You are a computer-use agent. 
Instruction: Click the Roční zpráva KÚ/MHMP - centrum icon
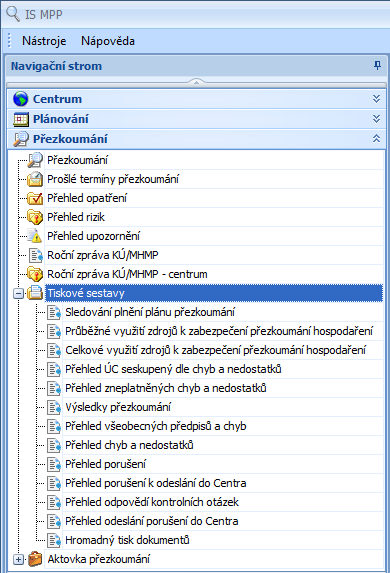35,274
